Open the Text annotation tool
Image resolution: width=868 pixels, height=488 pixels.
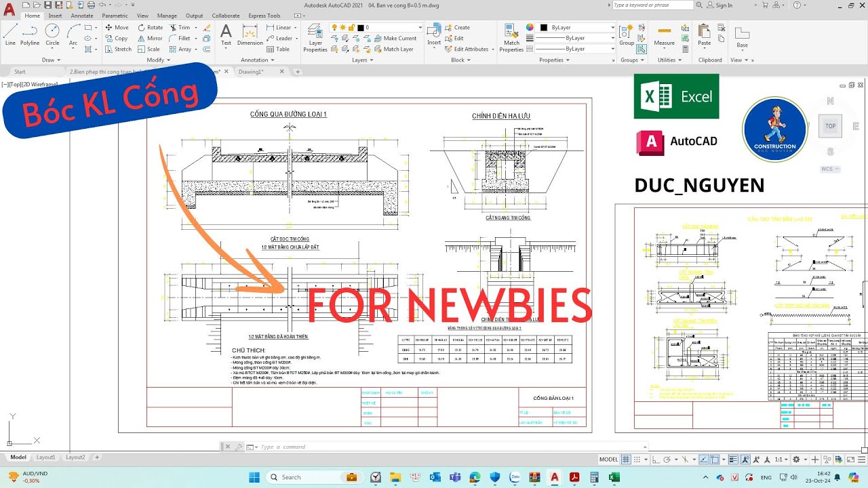(x=226, y=35)
